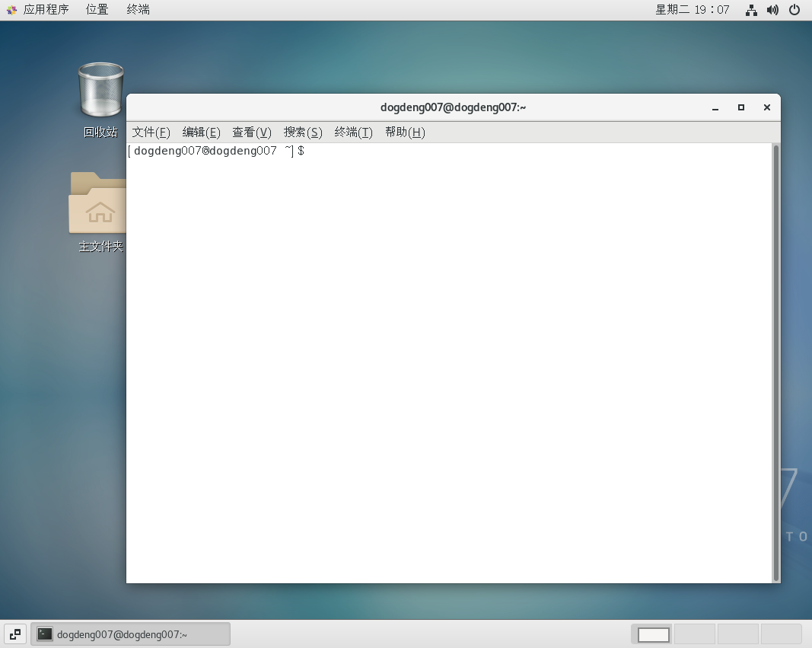This screenshot has height=648, width=812.
Task: Click the 应用程序 activities logo icon
Action: [x=11, y=10]
